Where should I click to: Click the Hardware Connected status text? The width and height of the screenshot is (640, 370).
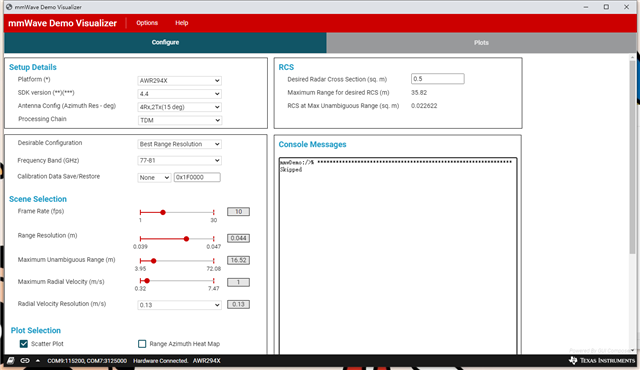[160, 361]
